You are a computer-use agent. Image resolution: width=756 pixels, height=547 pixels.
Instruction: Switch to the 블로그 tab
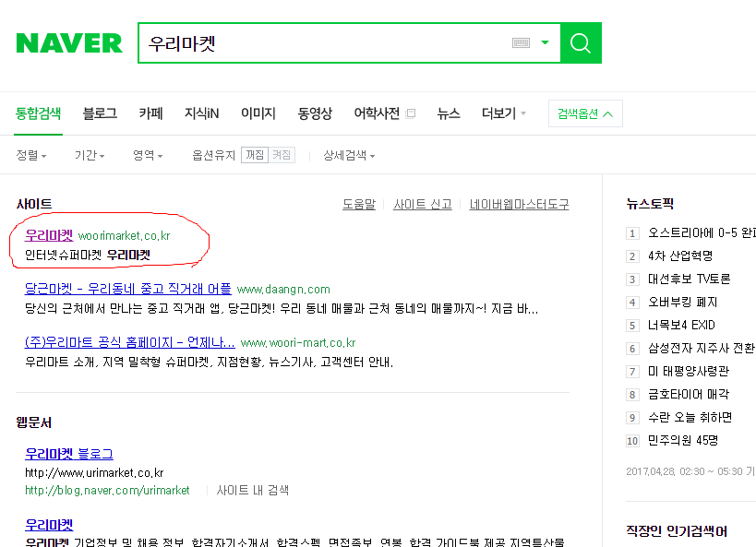pos(100,113)
